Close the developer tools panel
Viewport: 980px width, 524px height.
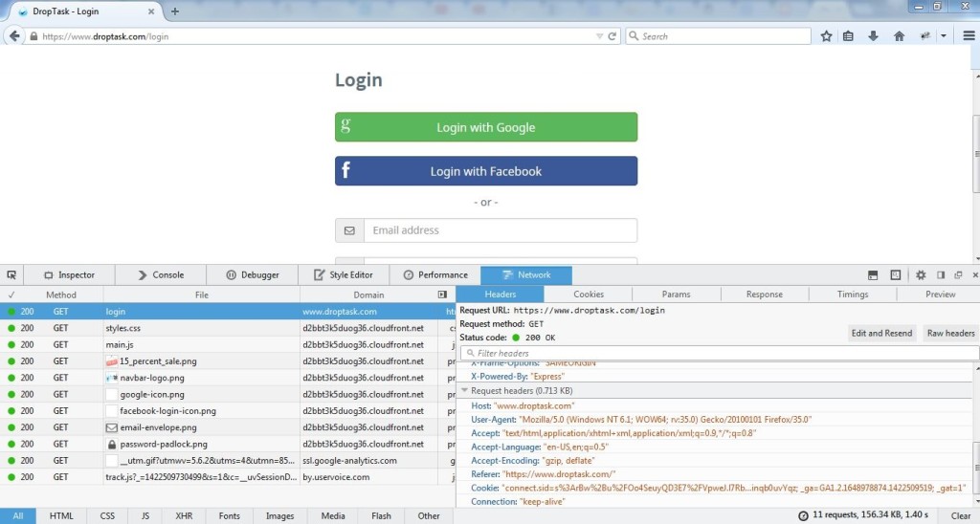974,274
